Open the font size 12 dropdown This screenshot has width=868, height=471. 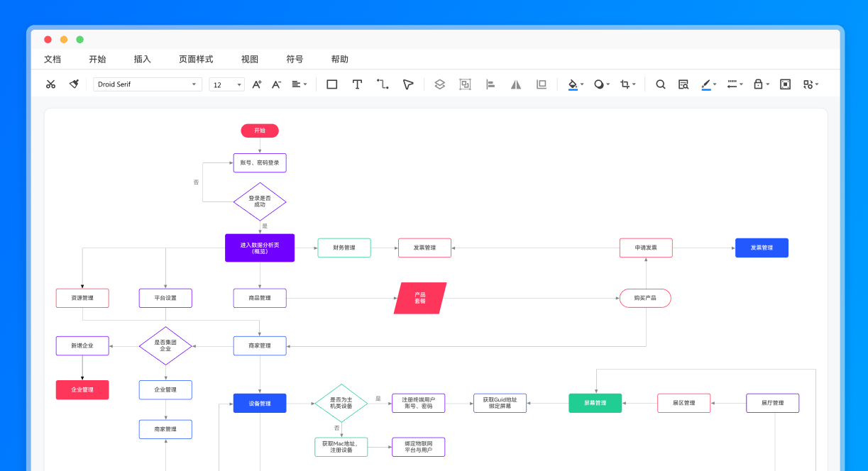tap(226, 84)
